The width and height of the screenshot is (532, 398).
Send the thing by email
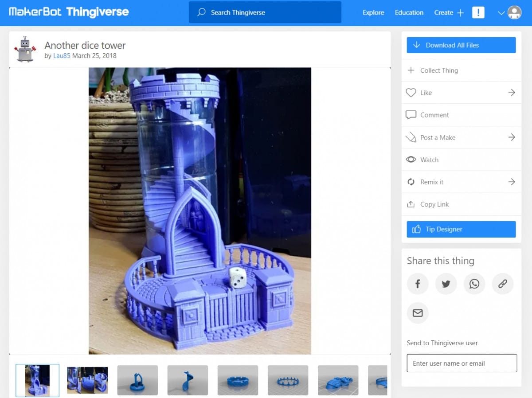(x=417, y=312)
